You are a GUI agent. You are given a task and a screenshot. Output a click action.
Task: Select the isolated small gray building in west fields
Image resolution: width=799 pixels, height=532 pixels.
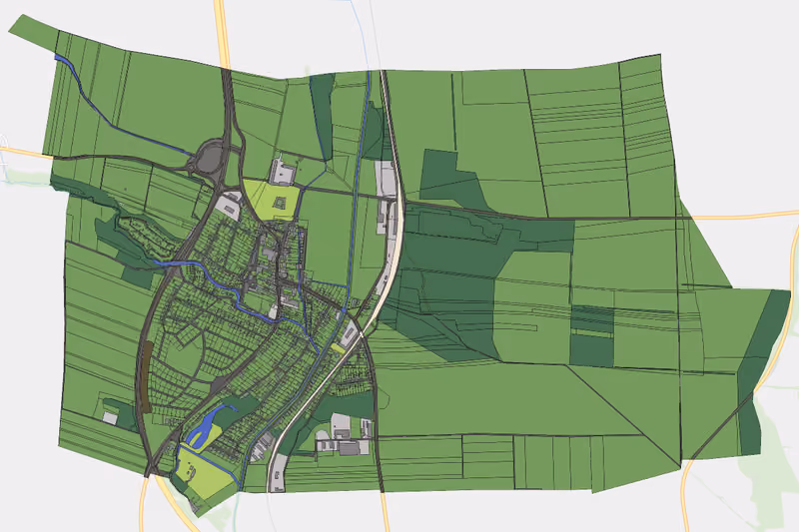(110, 418)
